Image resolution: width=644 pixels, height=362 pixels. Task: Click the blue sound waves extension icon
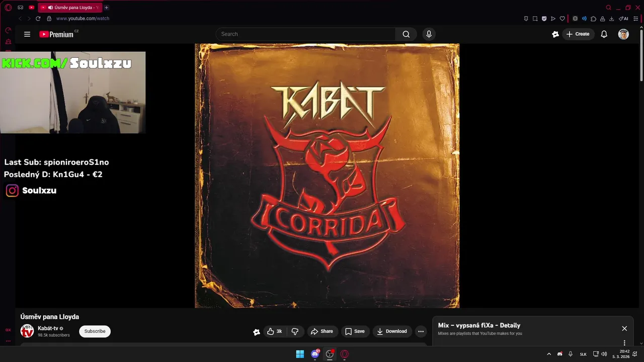click(584, 19)
